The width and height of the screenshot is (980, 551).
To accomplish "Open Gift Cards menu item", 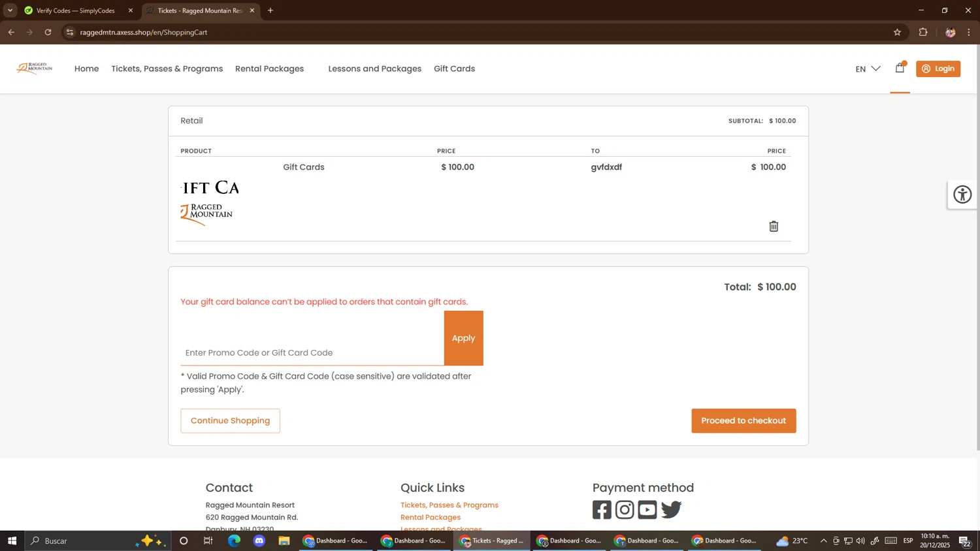I will tap(454, 69).
